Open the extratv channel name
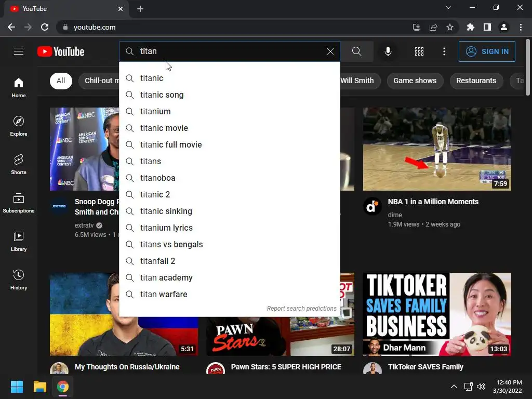The width and height of the screenshot is (532, 399). pyautogui.click(x=84, y=225)
